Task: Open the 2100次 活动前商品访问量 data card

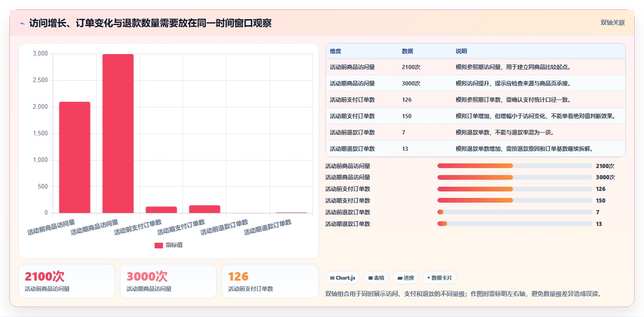Action: click(x=67, y=281)
